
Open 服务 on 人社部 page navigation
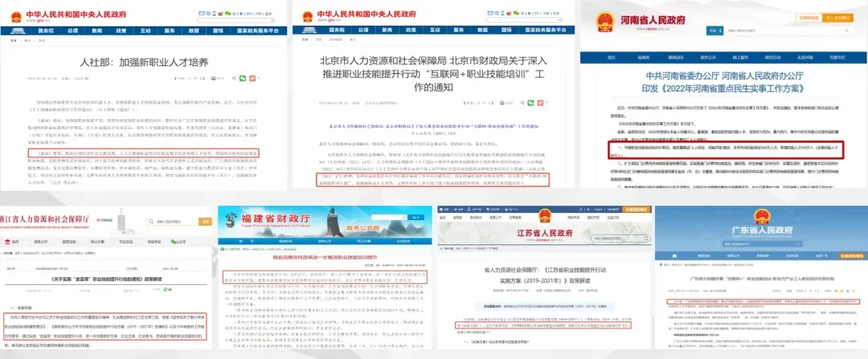170,31
